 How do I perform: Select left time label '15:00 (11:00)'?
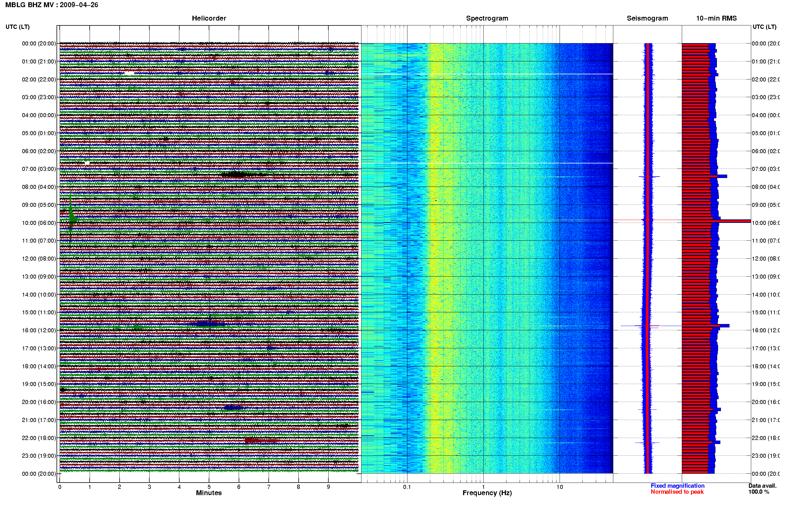point(39,313)
